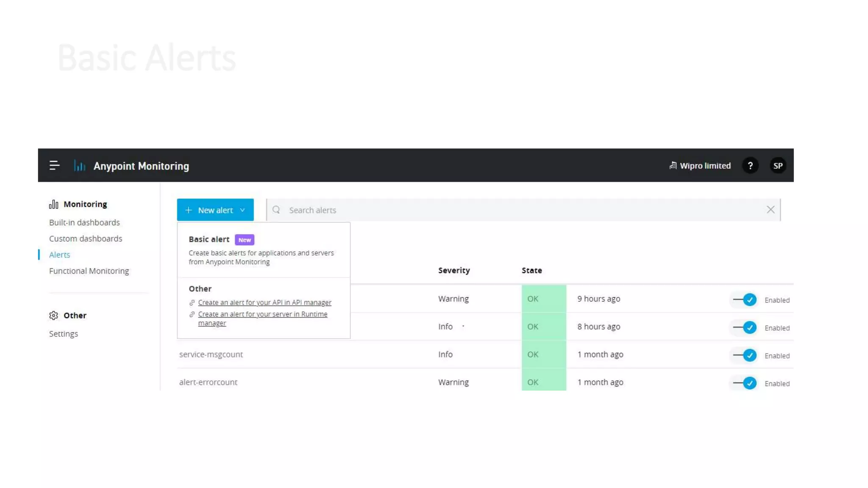868x488 pixels.
Task: Click the Anypoint Monitoring bar-chart logo
Action: (80, 166)
